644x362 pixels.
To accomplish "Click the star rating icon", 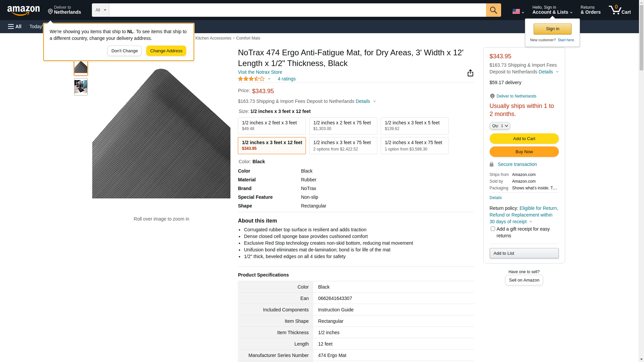I will click(x=251, y=79).
